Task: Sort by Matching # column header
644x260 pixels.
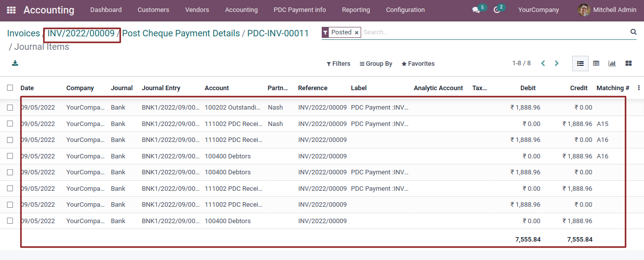Action: click(613, 88)
